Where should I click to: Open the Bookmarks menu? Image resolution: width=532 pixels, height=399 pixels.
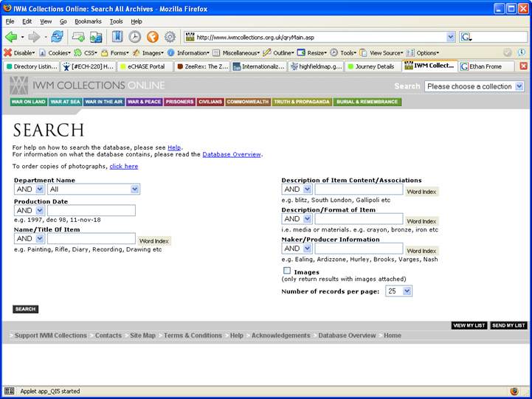point(88,21)
